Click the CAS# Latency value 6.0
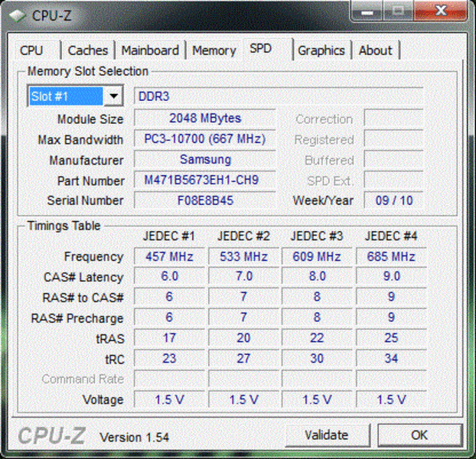Image resolution: width=476 pixels, height=459 pixels. (x=169, y=276)
